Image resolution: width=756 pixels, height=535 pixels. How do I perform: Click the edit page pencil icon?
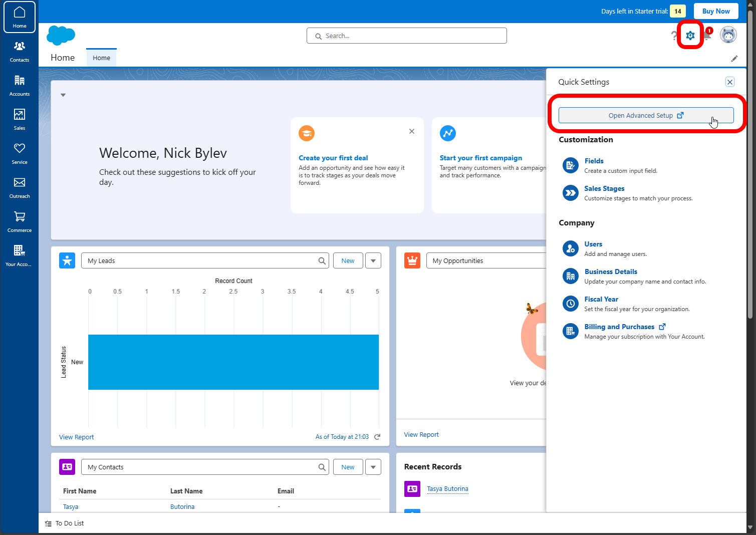click(734, 59)
